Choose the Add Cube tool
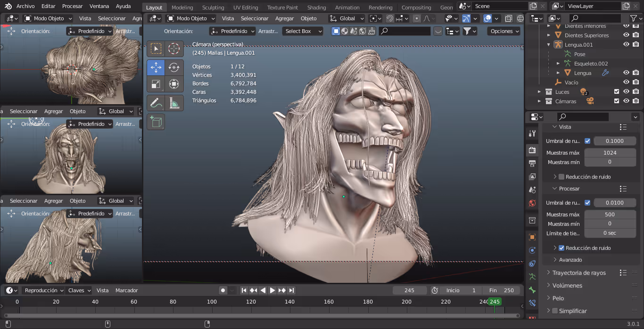Screen dimensions: 644x329 [156, 122]
